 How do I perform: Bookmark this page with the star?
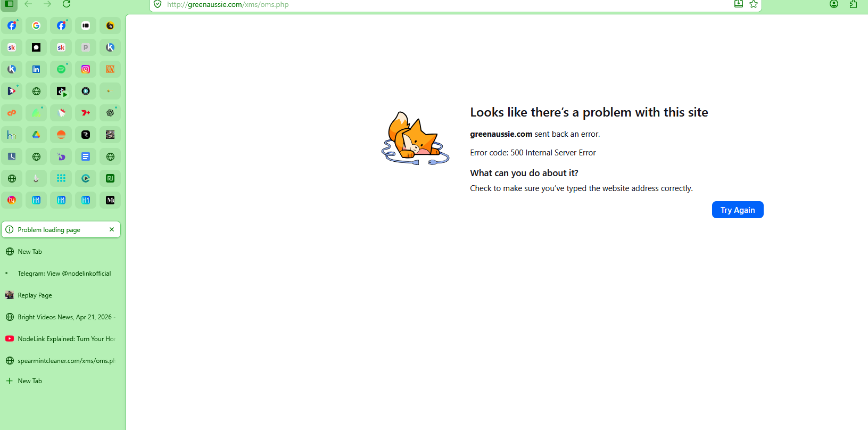tap(754, 4)
